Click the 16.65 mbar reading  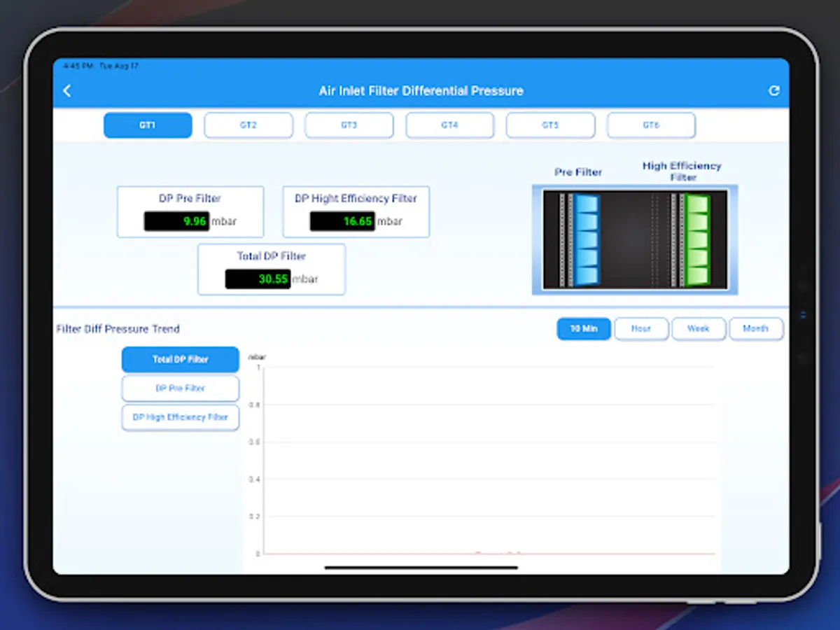coord(343,221)
